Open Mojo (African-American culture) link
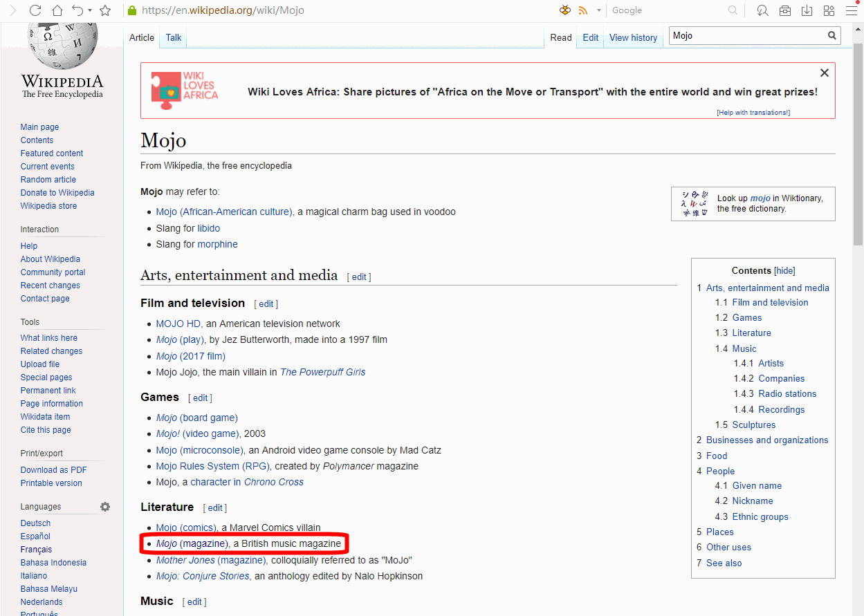864x616 pixels. tap(225, 212)
